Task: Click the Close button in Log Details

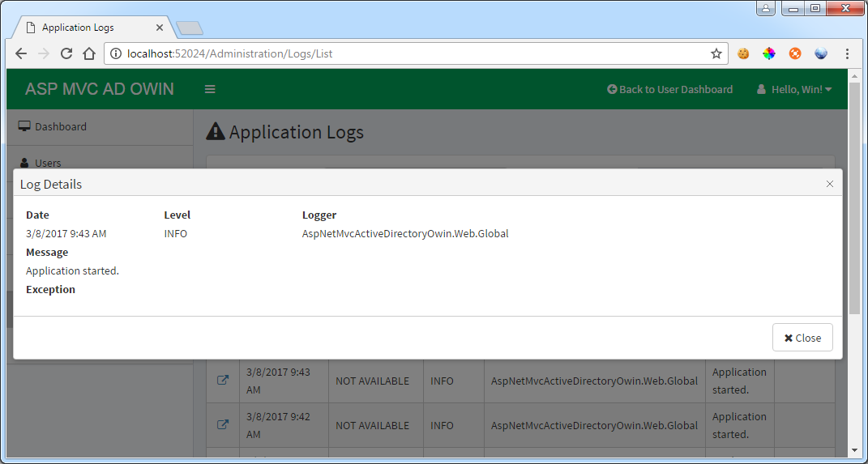Action: (802, 338)
